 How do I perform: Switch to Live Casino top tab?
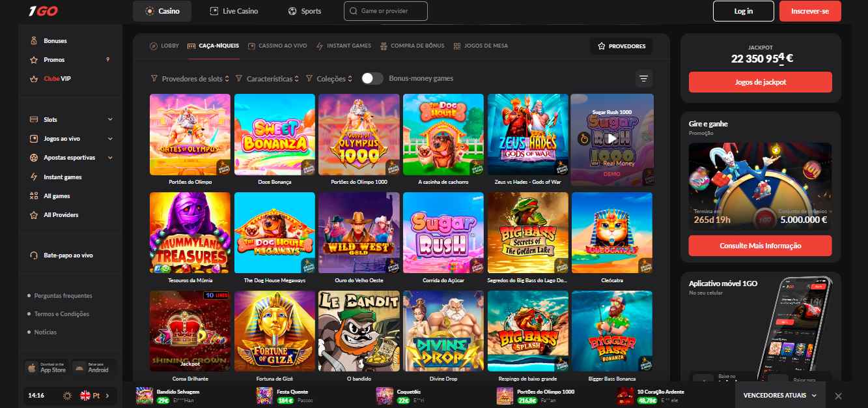coord(234,11)
